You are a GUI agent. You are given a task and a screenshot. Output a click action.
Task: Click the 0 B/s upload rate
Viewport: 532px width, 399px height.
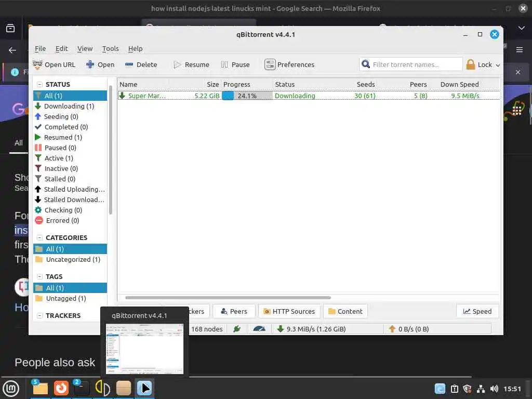[409, 329]
